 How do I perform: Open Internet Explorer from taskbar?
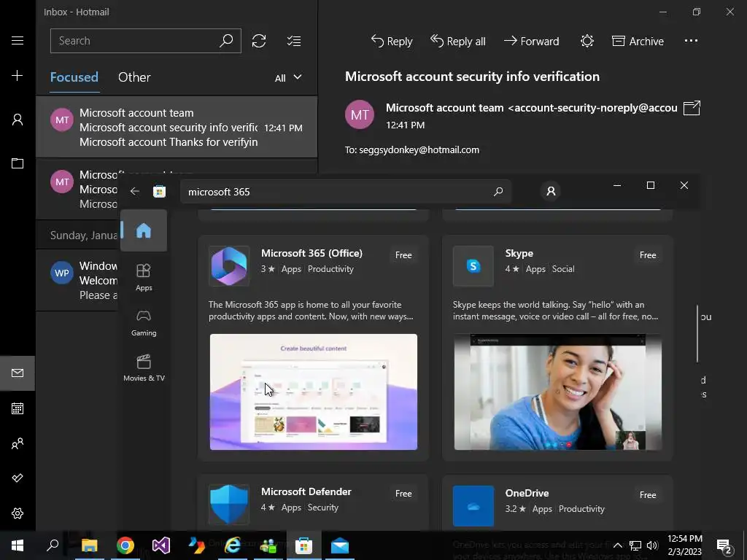[233, 545]
